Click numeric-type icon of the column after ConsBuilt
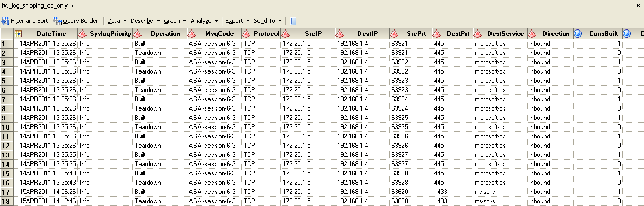 pos(627,34)
